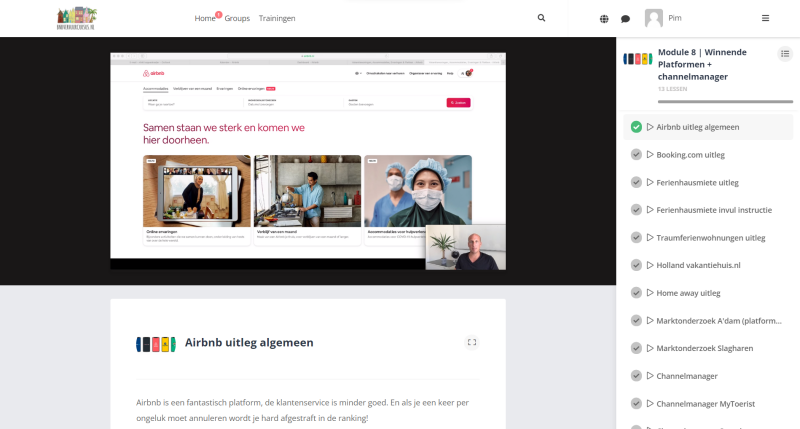Screen dimensions: 800x429
Task: Click Module 8 course thumbnail in sidebar
Action: [x=638, y=59]
